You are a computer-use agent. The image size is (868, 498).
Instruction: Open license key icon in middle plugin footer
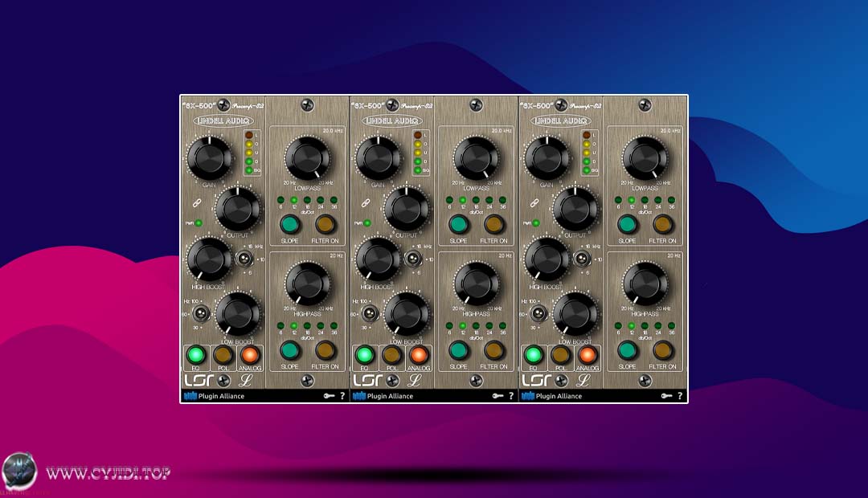[x=497, y=396]
